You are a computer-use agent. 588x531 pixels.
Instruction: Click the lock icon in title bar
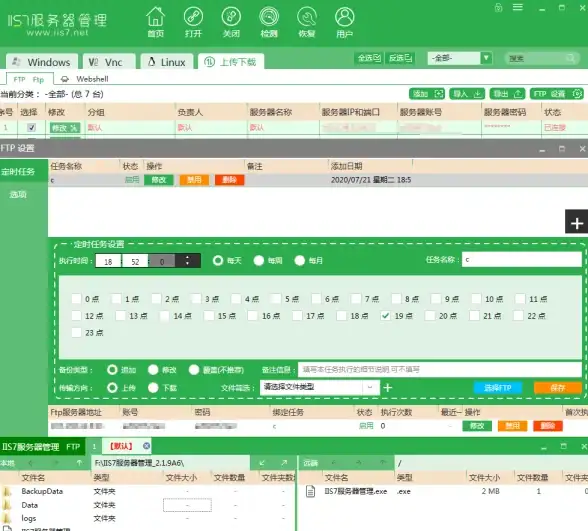click(498, 8)
